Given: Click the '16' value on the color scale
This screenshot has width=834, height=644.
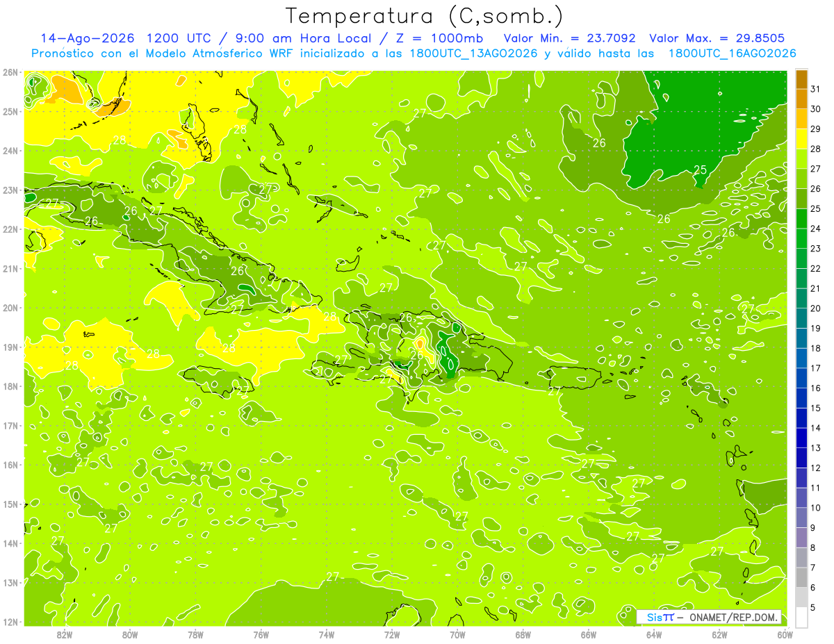Looking at the screenshot, I should pos(816,388).
